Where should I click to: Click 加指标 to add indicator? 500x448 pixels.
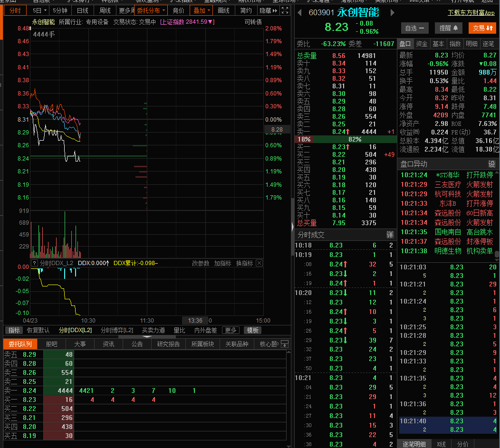pyautogui.click(x=222, y=263)
